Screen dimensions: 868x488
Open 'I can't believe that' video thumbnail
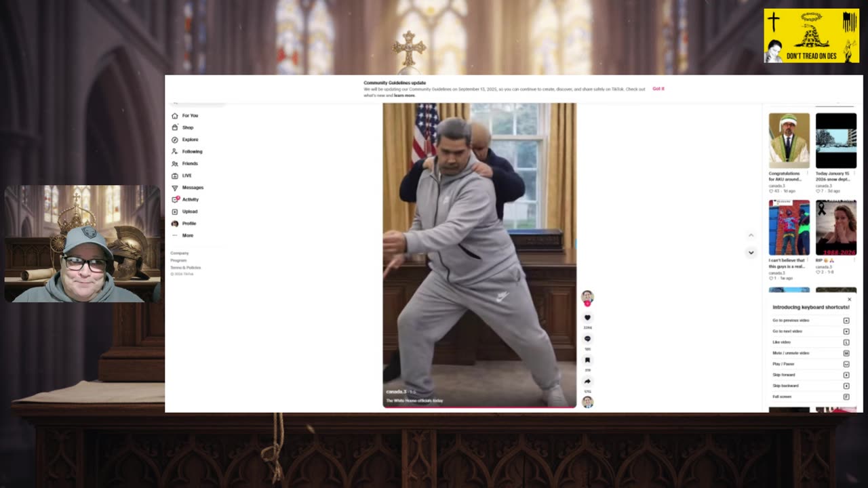789,227
